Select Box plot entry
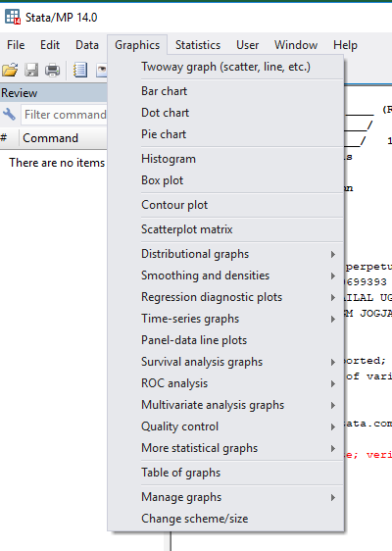Image resolution: width=392 pixels, height=551 pixels. [225, 180]
